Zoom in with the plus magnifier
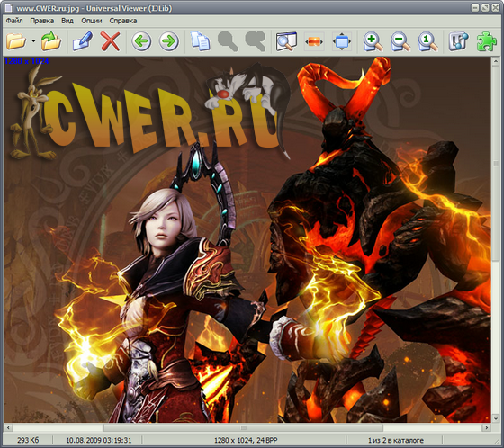The height and width of the screenshot is (448, 504). point(373,41)
